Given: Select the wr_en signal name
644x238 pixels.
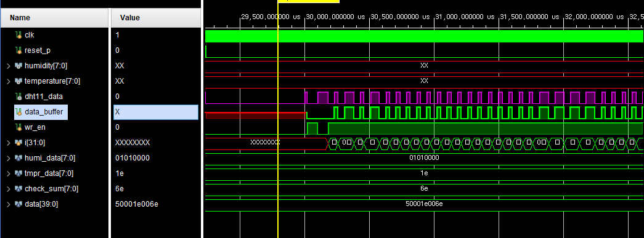Looking at the screenshot, I should 35,127.
